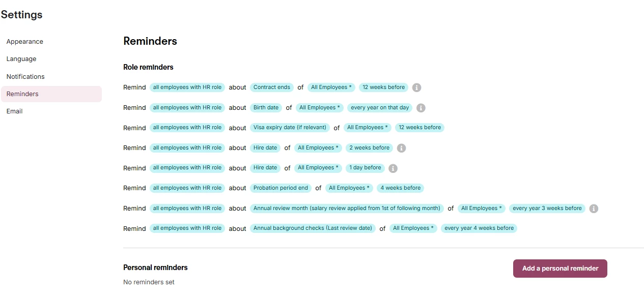644x297 pixels.
Task: Open info icon next to 2 weeks before
Action: (x=401, y=148)
